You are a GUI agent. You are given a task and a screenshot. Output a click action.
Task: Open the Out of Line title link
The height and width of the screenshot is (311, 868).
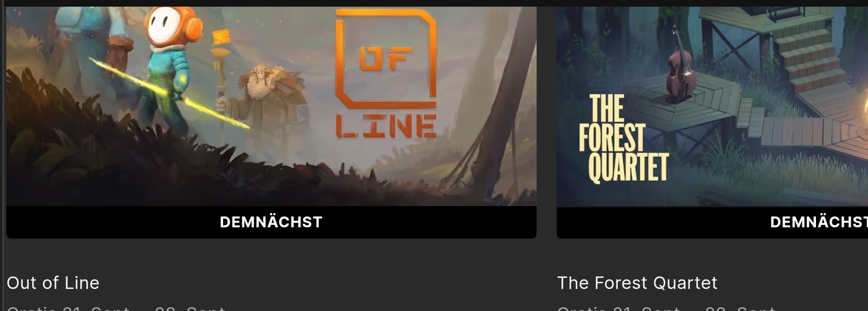click(53, 283)
